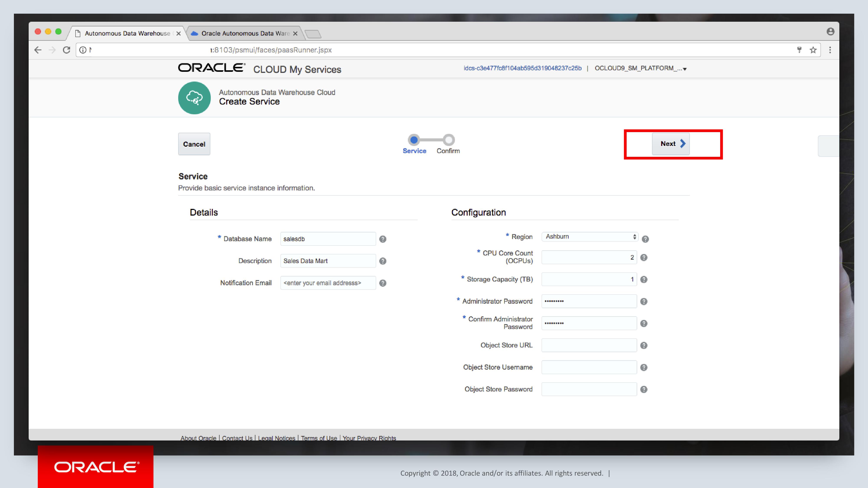Open the help icon for Confirm Administrator Password
This screenshot has height=488, width=868.
pos(644,323)
